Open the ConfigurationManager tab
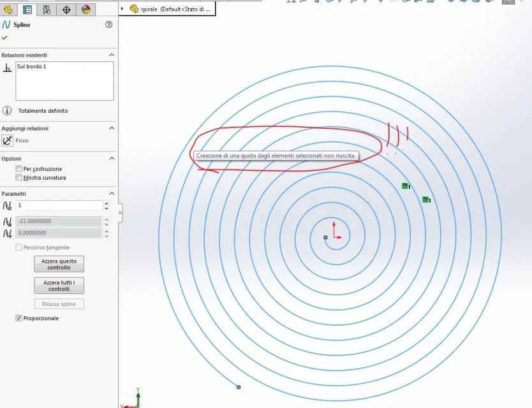The width and height of the screenshot is (532, 408). coord(47,10)
